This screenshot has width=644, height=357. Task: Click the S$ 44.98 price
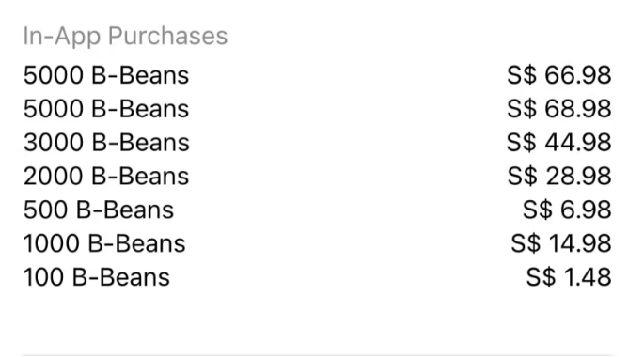(x=559, y=143)
